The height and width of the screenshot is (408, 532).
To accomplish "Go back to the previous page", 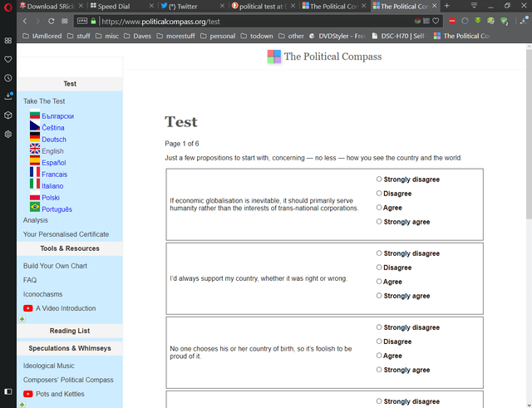I will [x=25, y=22].
